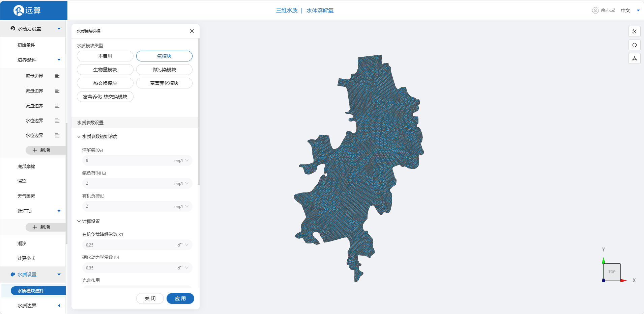Collapse 边界条件 section arrow

point(59,60)
